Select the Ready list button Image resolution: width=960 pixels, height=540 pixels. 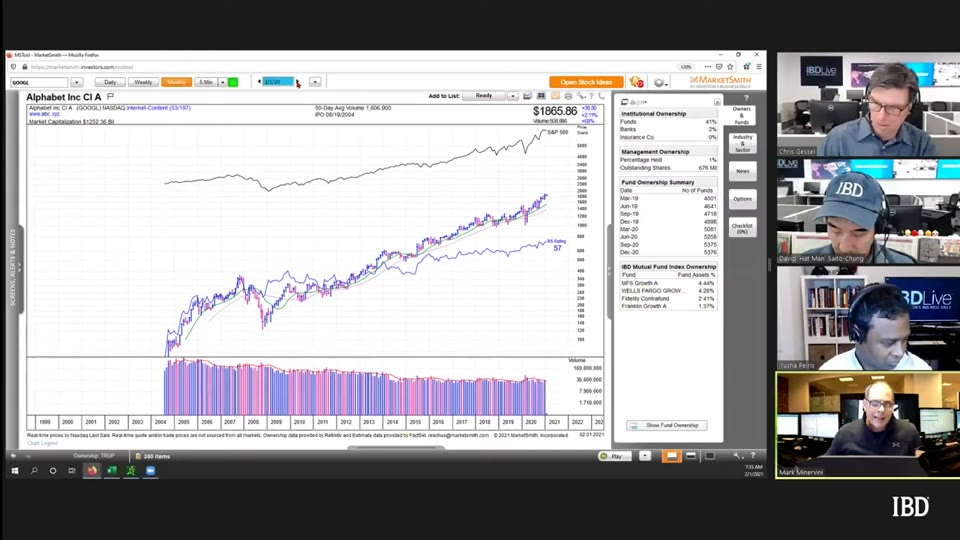click(x=484, y=96)
